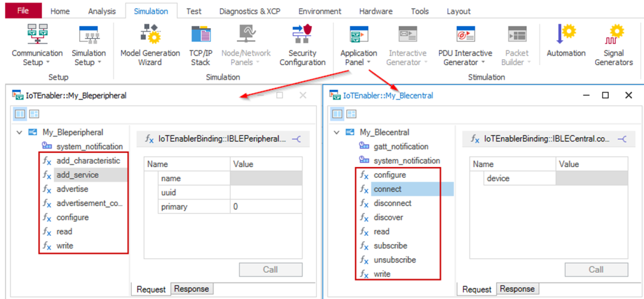Select advertisement_co... function
The image size is (644, 299).
89,203
